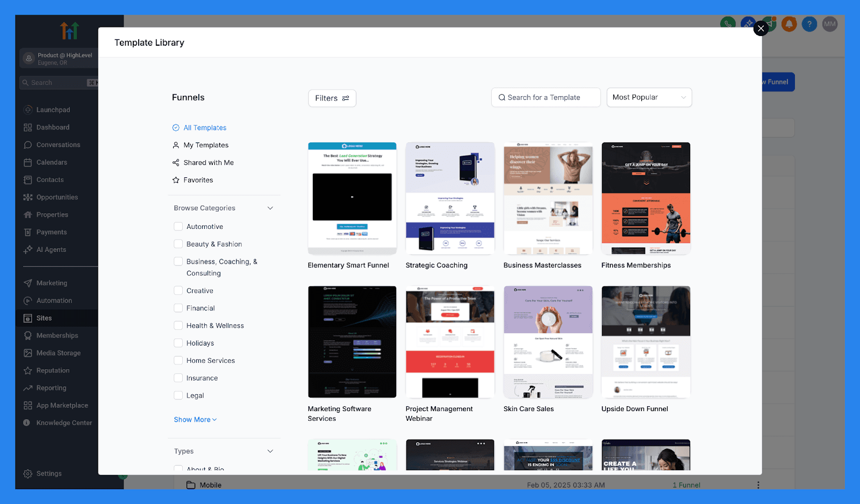The height and width of the screenshot is (504, 860).
Task: Open My Templates list
Action: tap(200, 145)
